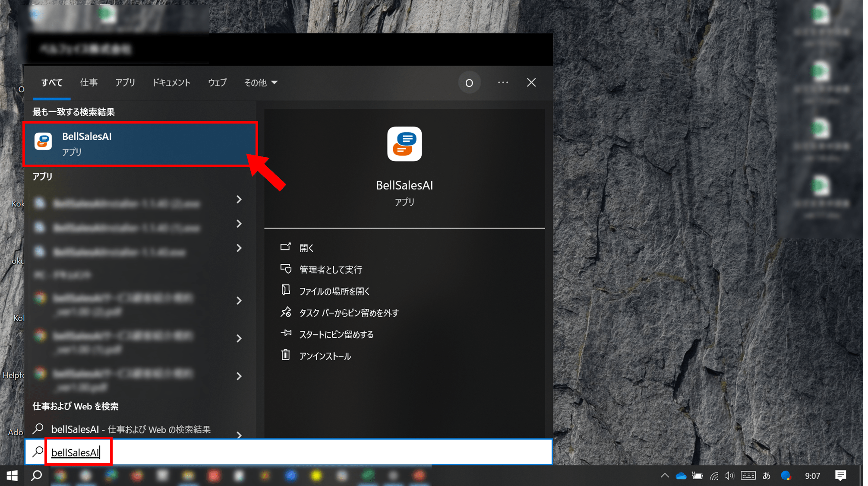Show hidden tray icons chevron
The height and width of the screenshot is (486, 868).
pos(665,476)
